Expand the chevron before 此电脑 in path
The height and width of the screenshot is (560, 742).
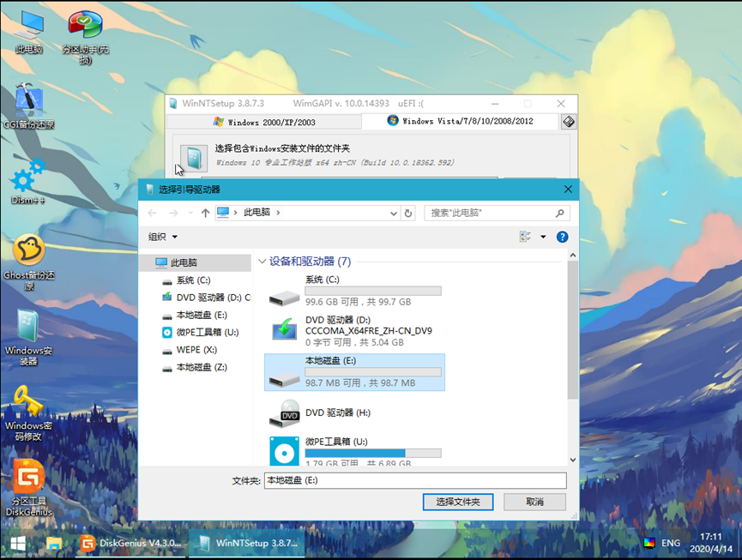[235, 213]
